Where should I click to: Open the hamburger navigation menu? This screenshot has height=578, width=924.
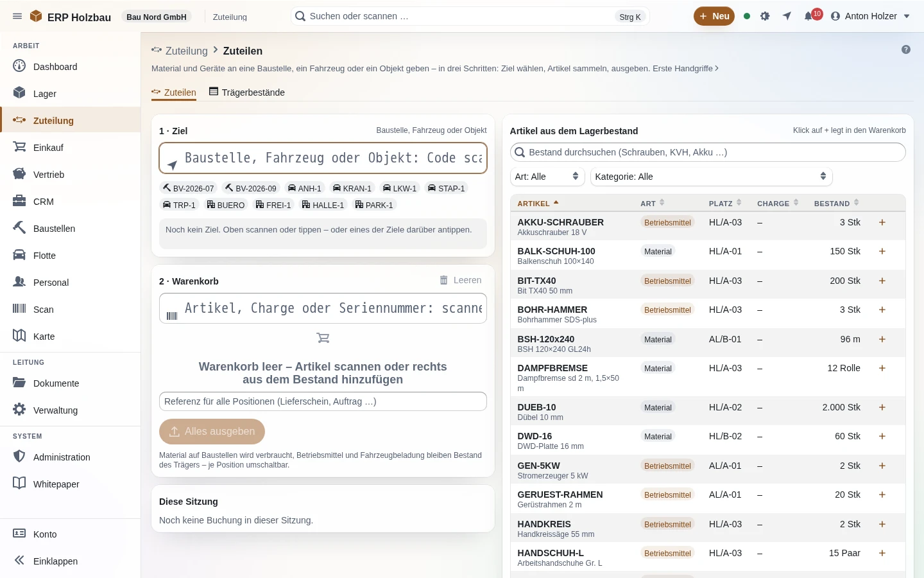point(17,16)
